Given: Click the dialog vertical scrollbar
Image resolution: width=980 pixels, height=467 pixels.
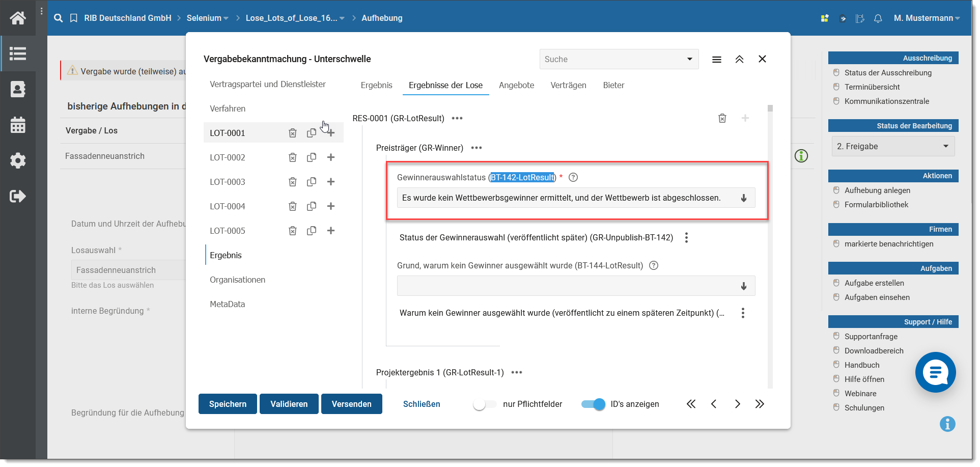Looking at the screenshot, I should point(770,246).
